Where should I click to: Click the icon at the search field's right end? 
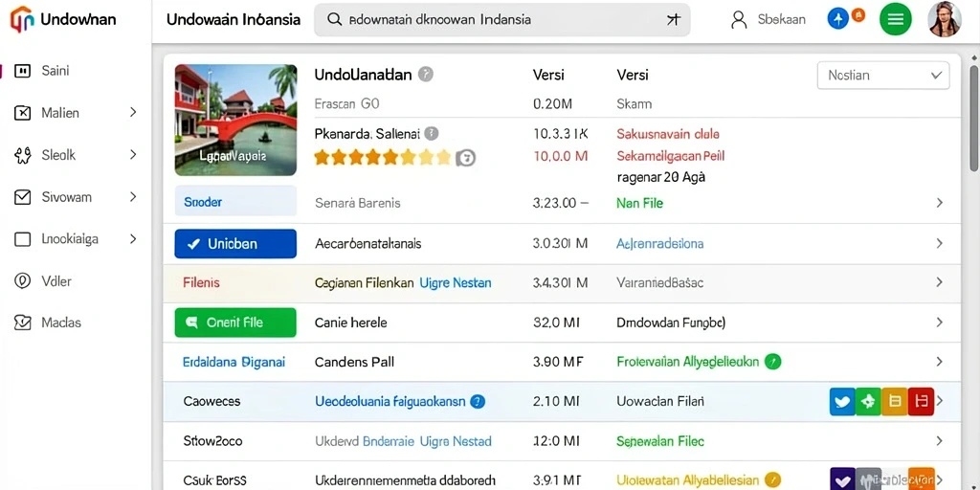coord(673,19)
